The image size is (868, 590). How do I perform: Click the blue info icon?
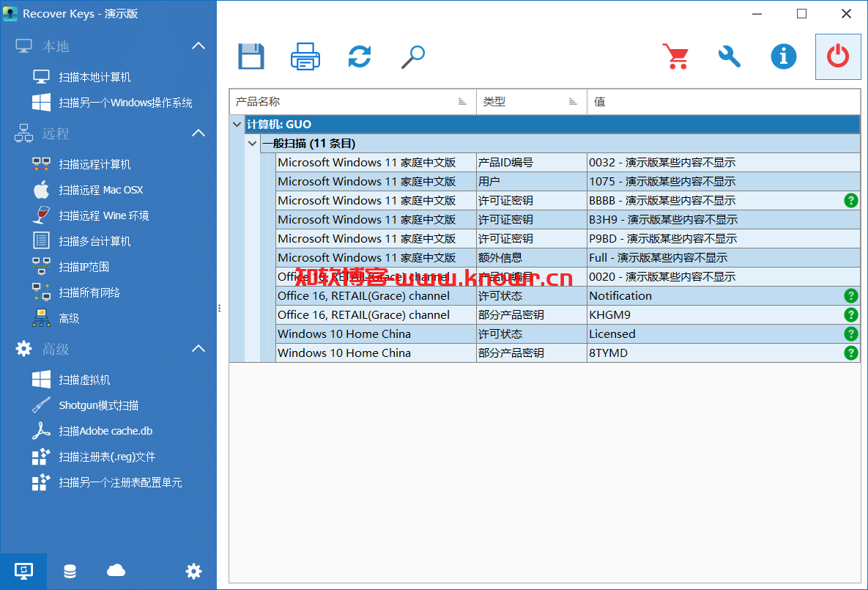(783, 56)
